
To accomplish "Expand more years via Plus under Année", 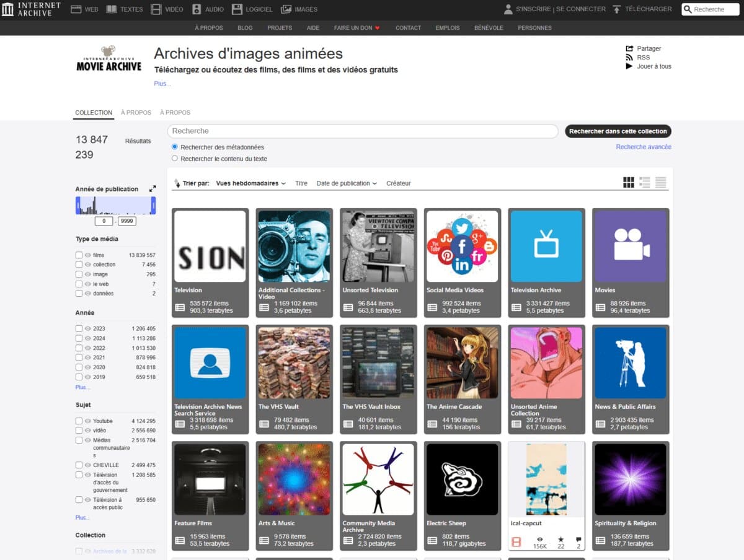I will pos(82,387).
